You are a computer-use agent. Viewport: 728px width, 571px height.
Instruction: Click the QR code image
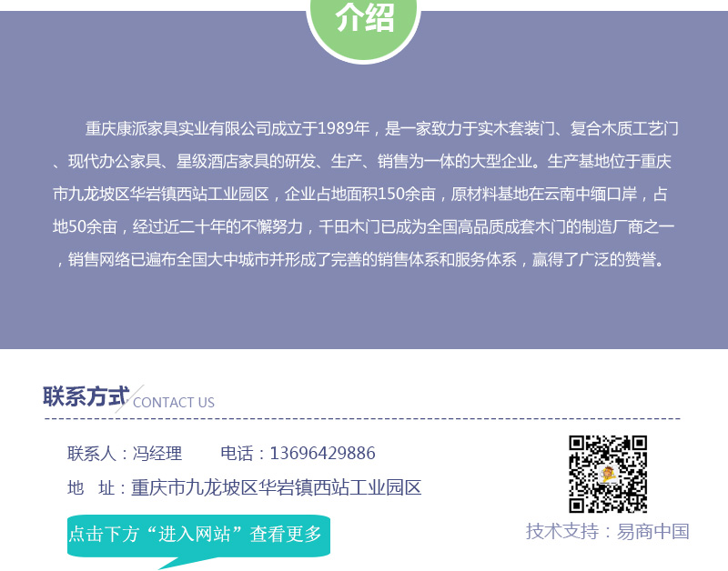(608, 474)
